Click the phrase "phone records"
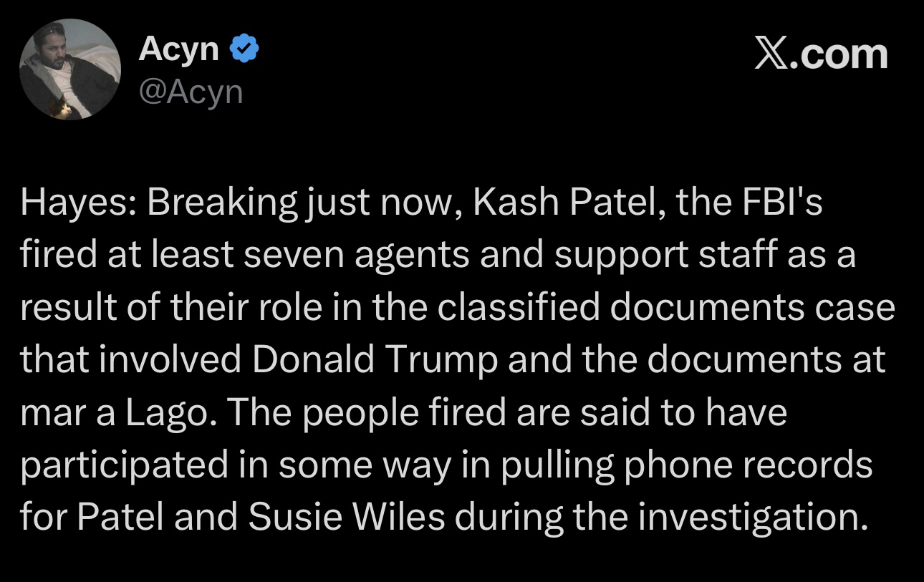Viewport: 924px width, 582px height. point(740,465)
